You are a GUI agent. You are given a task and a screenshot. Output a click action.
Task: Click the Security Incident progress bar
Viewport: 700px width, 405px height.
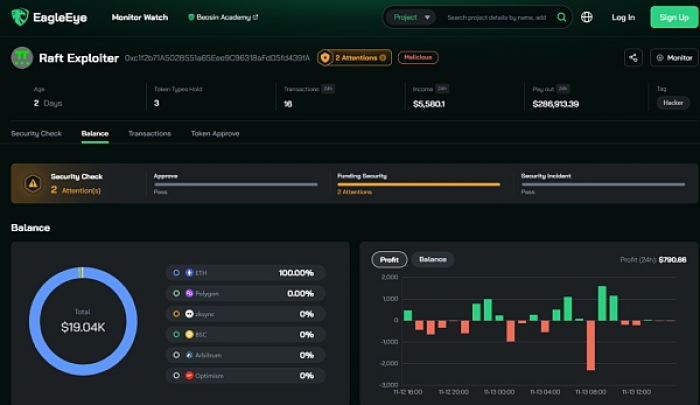[603, 184]
